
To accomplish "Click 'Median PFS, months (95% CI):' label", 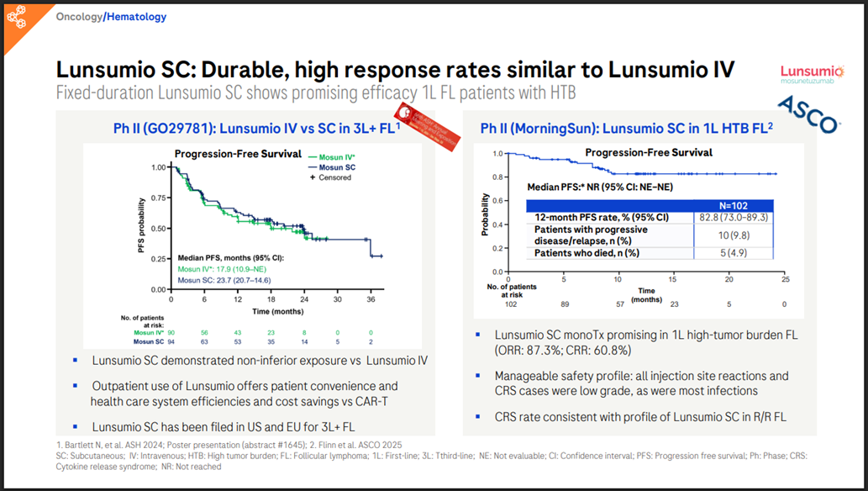I will click(x=231, y=258).
